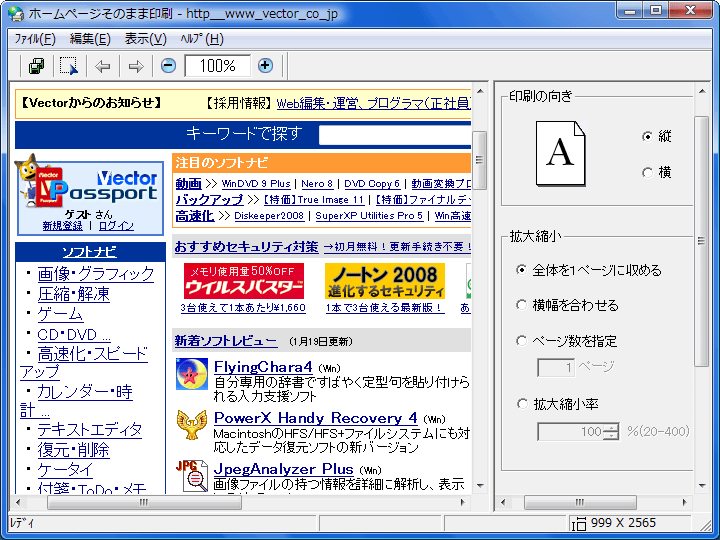Open 新着ソフトレビュー heading link

(x=226, y=341)
